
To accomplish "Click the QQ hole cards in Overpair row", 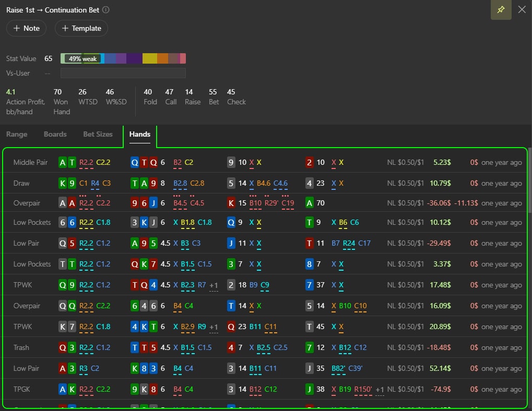I will 67,306.
